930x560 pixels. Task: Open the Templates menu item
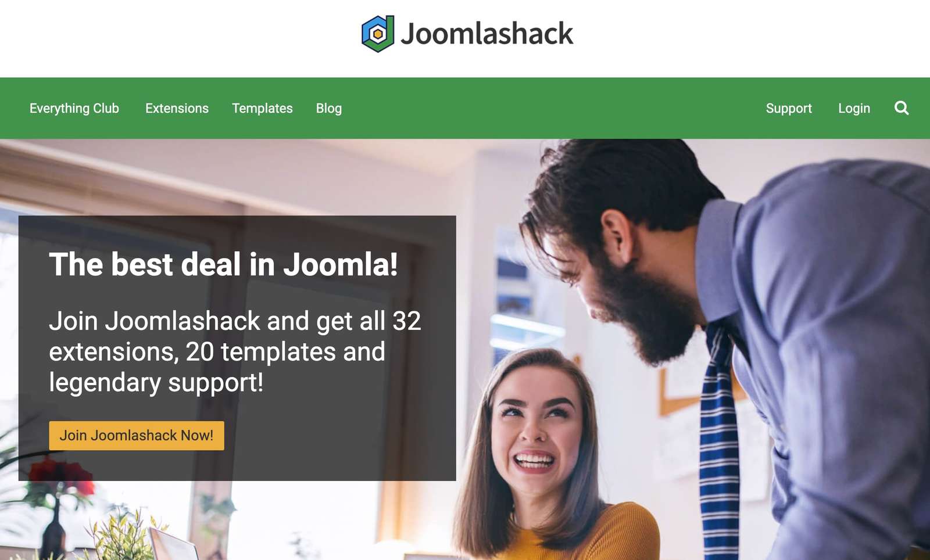point(262,109)
